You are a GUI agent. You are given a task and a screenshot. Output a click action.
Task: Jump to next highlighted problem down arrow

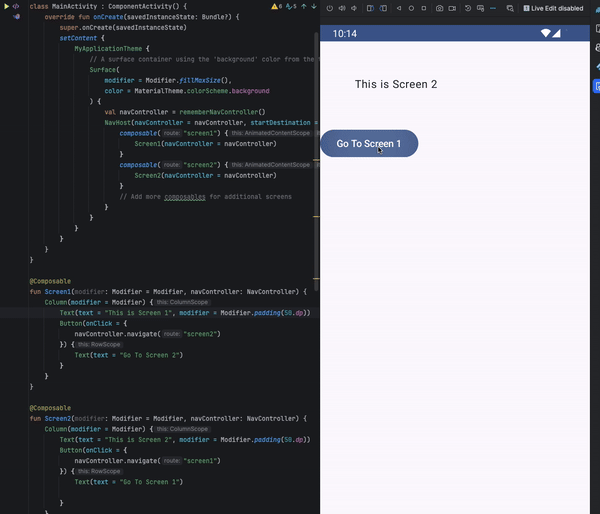point(312,7)
